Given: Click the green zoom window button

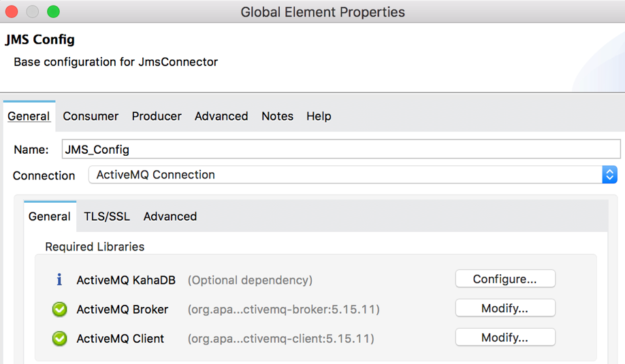Looking at the screenshot, I should point(53,12).
